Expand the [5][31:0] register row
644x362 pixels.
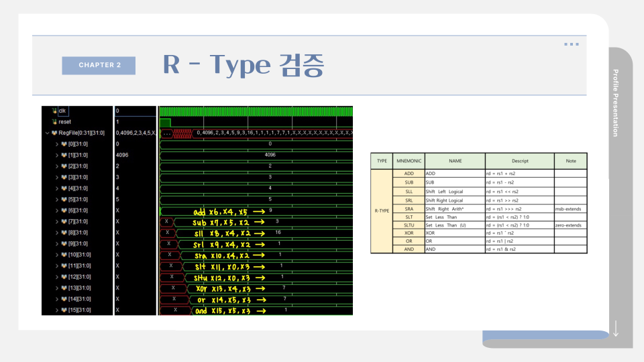pyautogui.click(x=56, y=200)
